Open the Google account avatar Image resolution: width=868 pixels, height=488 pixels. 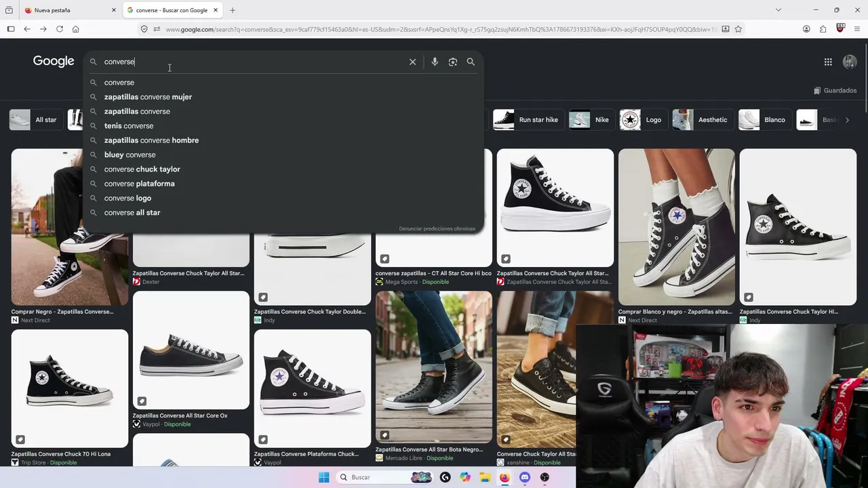tap(850, 62)
